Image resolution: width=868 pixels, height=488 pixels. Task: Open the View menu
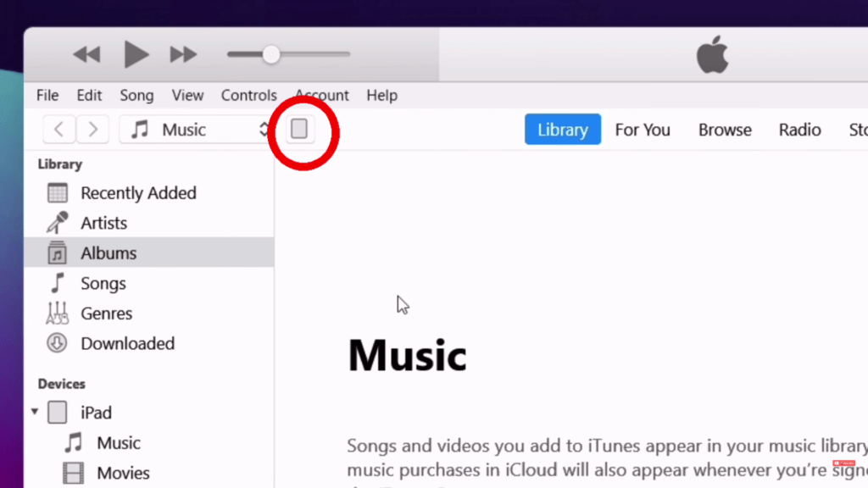(187, 95)
